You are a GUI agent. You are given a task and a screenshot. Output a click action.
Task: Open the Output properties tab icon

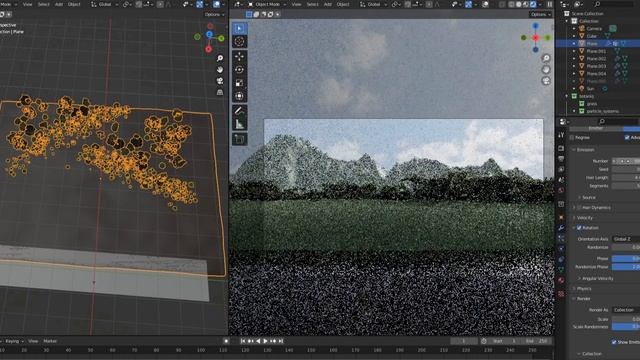(x=561, y=159)
